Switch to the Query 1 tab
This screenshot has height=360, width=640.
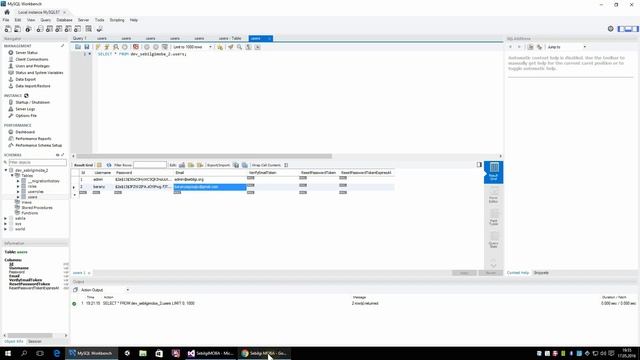(x=80, y=38)
